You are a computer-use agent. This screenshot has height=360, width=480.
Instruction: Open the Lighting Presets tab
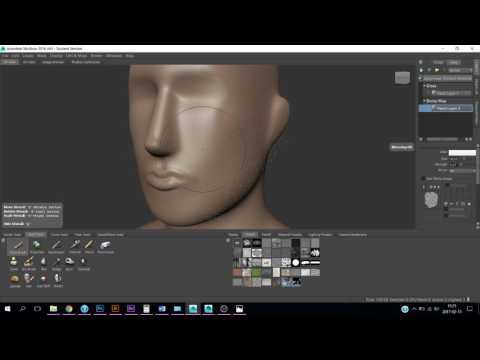point(320,235)
